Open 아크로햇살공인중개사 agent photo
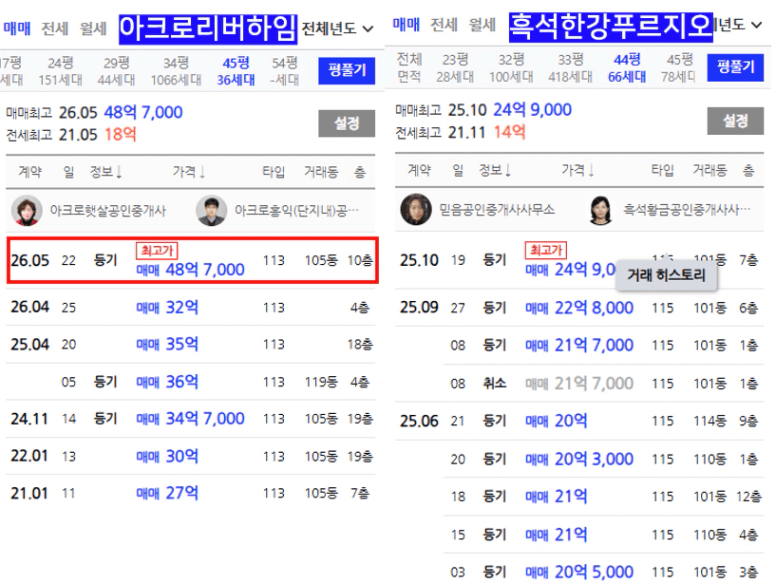The image size is (776, 583). click(27, 211)
